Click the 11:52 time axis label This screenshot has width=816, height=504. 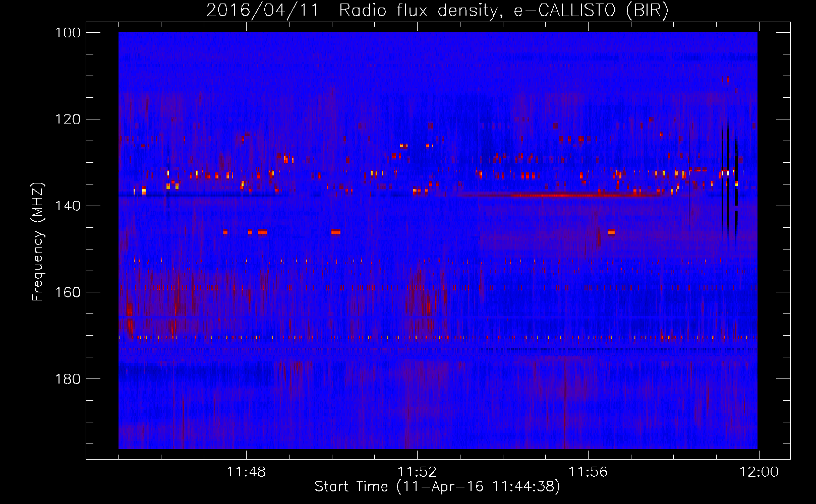tap(417, 472)
